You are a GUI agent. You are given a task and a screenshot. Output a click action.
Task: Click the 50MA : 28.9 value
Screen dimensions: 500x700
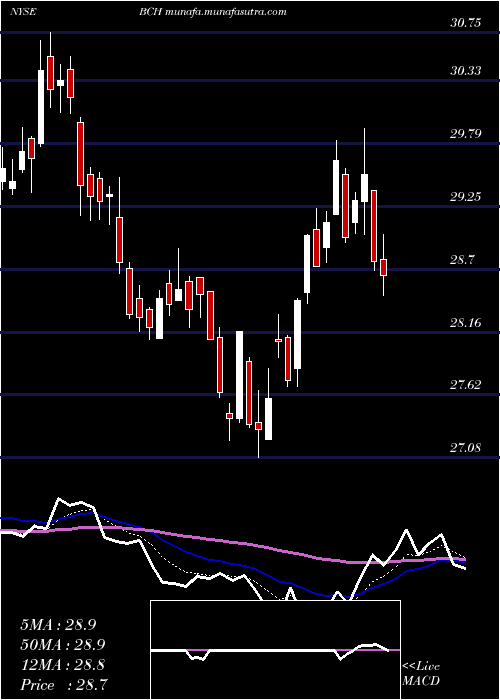(x=63, y=645)
